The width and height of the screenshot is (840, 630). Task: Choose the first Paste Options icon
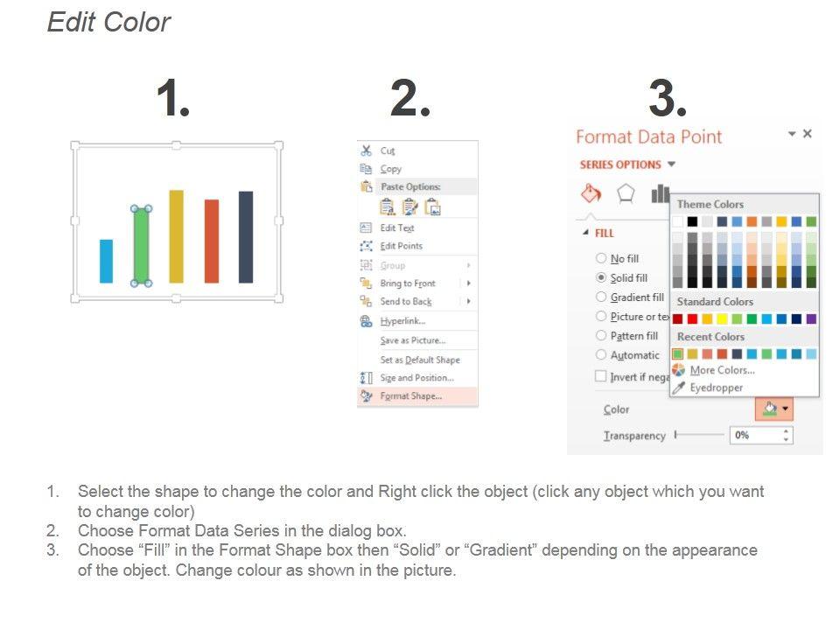[x=387, y=207]
